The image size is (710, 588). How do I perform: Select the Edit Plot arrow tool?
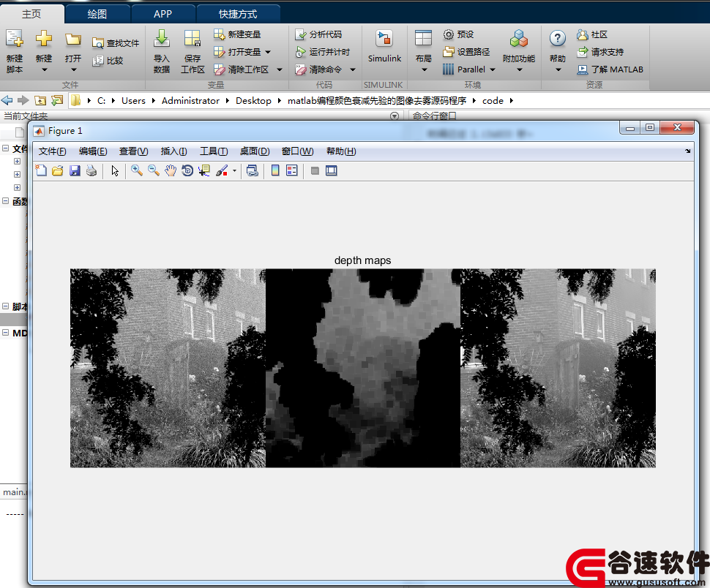(x=115, y=170)
